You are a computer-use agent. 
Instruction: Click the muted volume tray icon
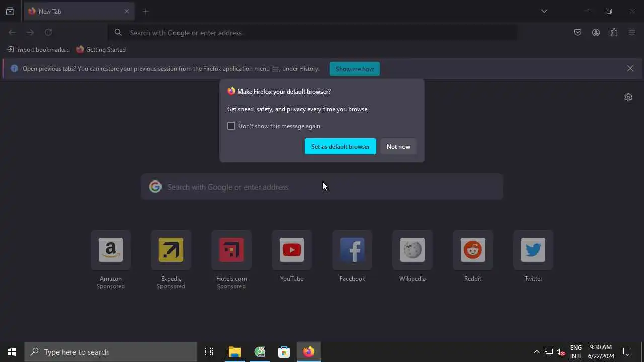tap(561, 352)
